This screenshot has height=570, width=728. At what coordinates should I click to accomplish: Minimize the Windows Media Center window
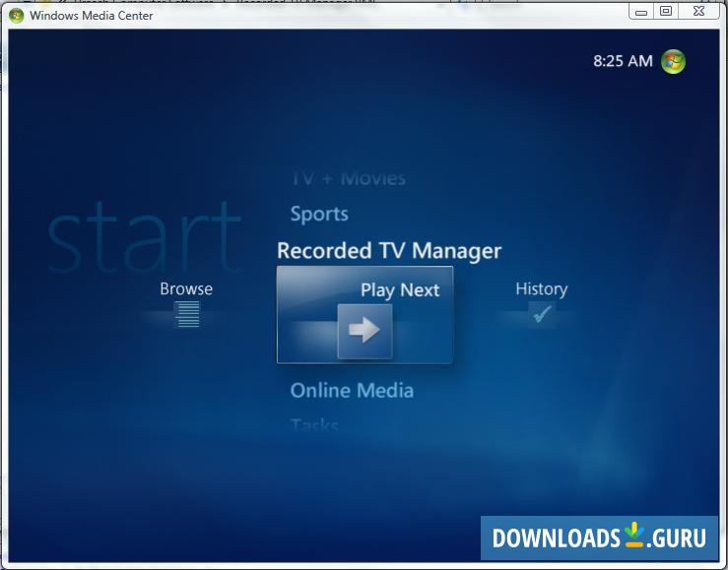pos(641,12)
